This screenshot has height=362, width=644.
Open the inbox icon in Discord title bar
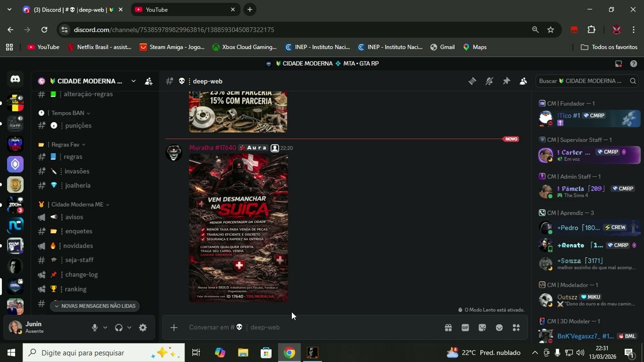pos(618,64)
